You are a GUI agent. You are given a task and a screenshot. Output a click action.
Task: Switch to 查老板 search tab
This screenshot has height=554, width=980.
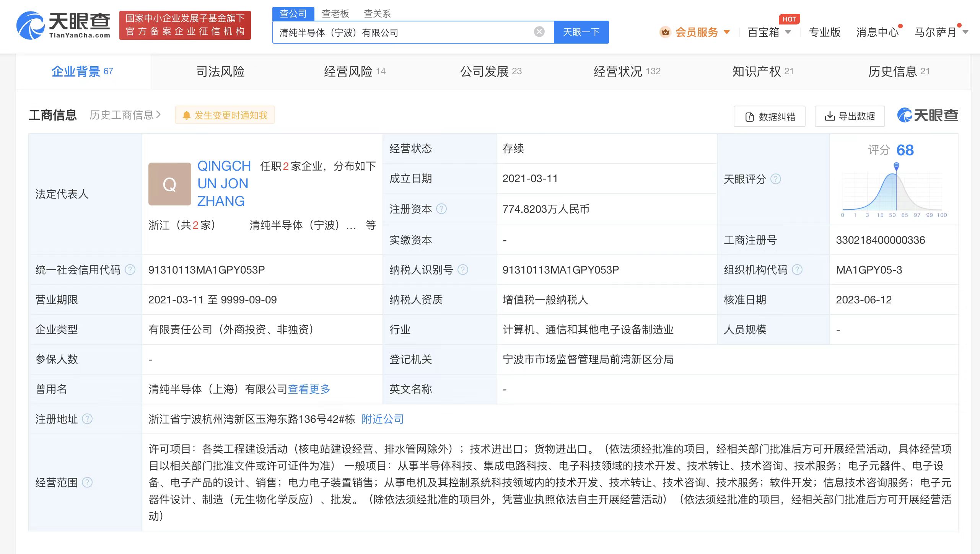[x=335, y=14]
